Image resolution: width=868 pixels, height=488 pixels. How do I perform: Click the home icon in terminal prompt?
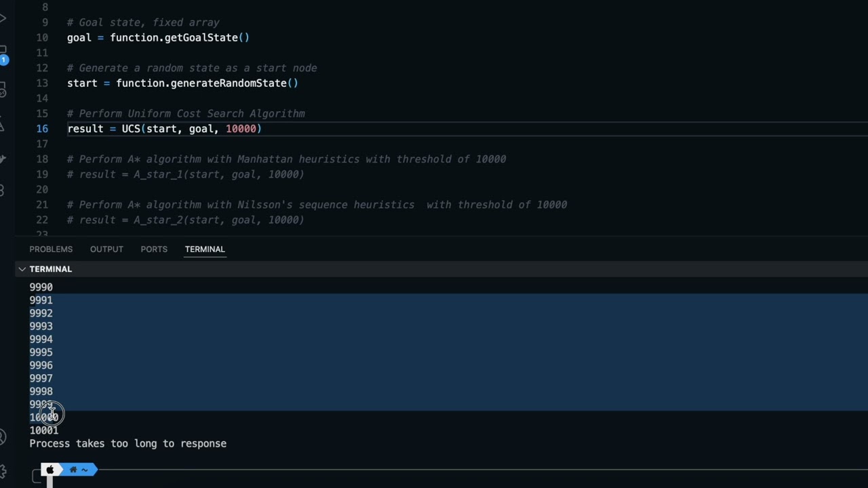73,470
